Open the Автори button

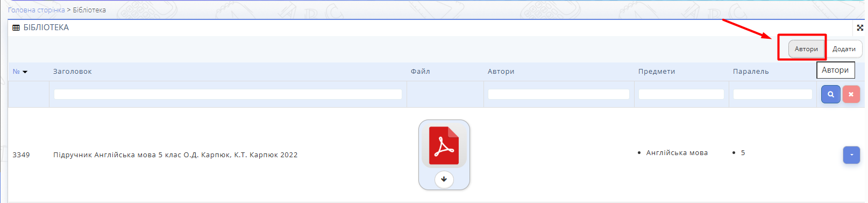point(806,48)
